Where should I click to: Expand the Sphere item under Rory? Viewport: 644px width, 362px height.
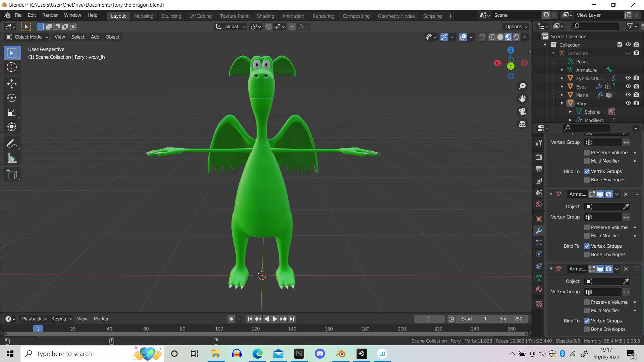click(570, 112)
